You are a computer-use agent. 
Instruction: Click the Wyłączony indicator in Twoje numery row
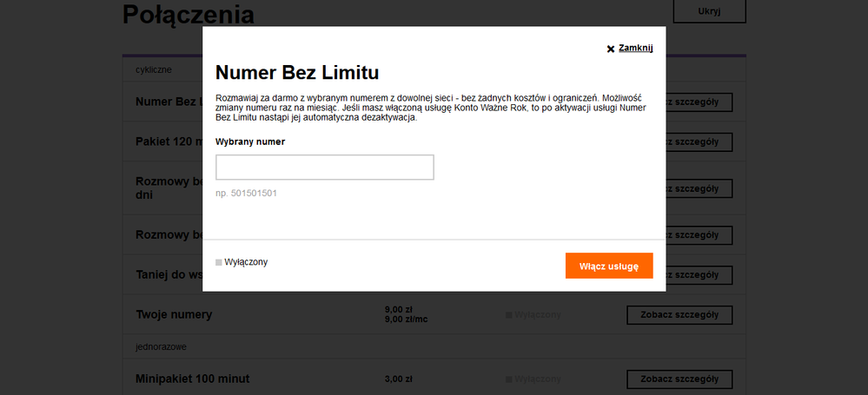[x=533, y=314]
